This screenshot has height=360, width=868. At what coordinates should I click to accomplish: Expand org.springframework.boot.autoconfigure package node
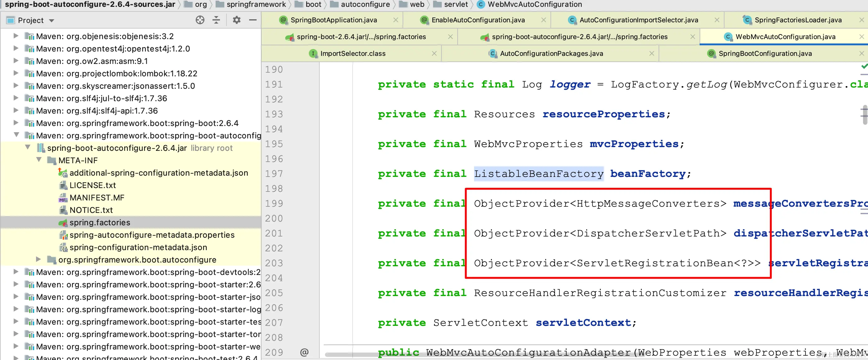39,259
